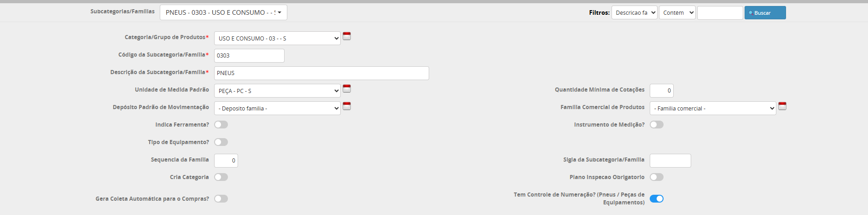Click the Descrição da Subcategoria/Família field
The image size is (868, 215).
tap(321, 73)
